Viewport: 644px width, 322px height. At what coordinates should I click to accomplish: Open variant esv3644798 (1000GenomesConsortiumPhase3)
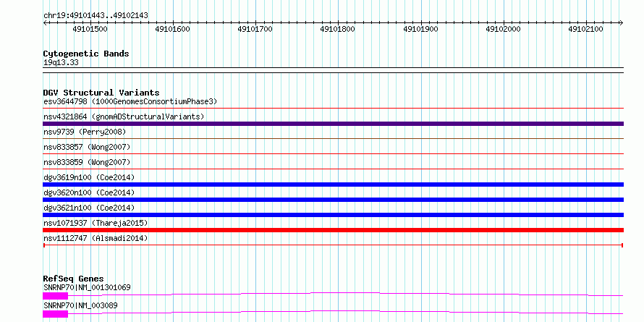[130, 101]
